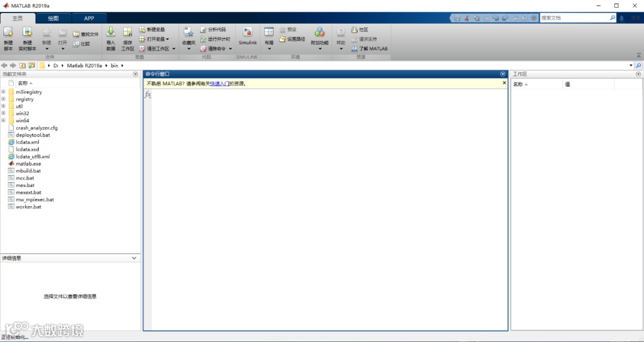Image resolution: width=644 pixels, height=342 pixels.
Task: Click the back arrow in the folder toolbar
Action: pos(4,66)
